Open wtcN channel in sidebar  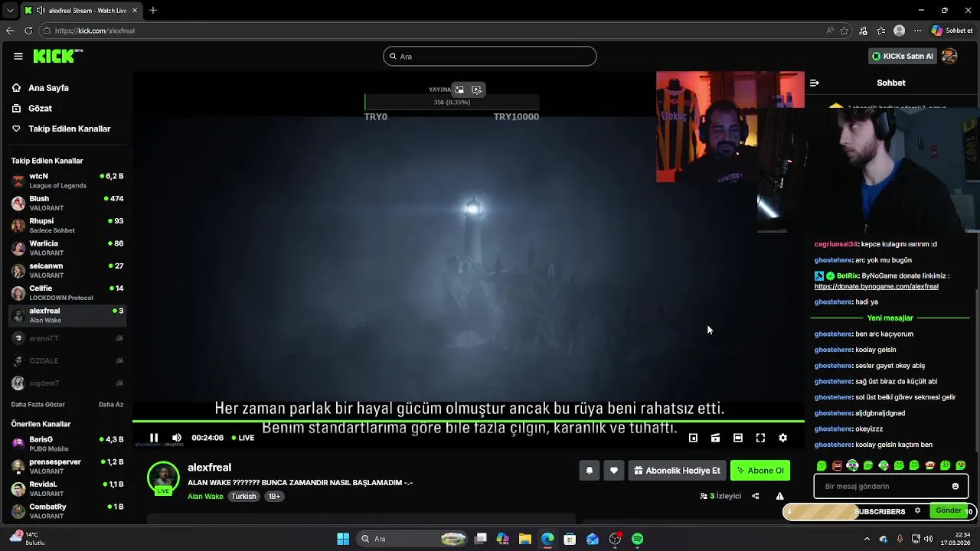[x=67, y=181]
